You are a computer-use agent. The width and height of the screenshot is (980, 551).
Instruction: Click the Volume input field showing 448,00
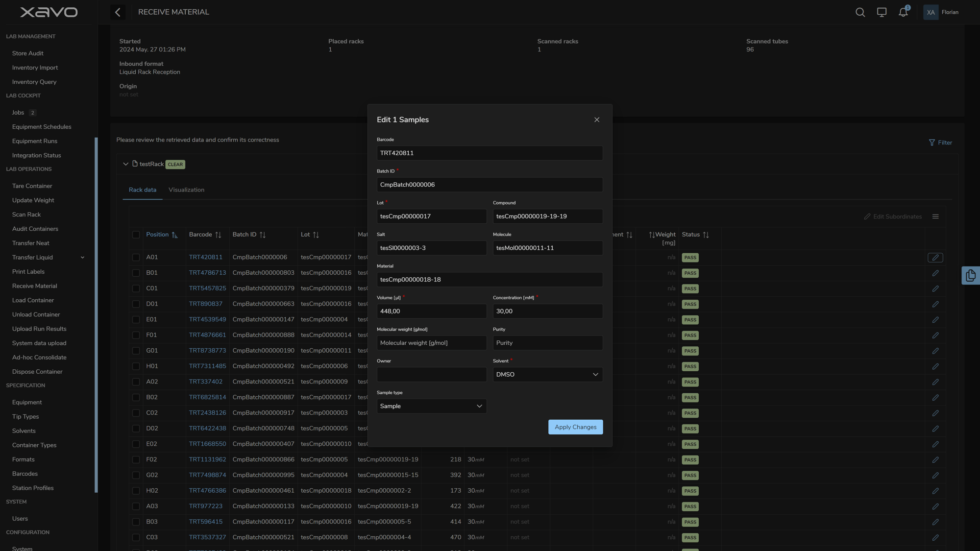431,311
